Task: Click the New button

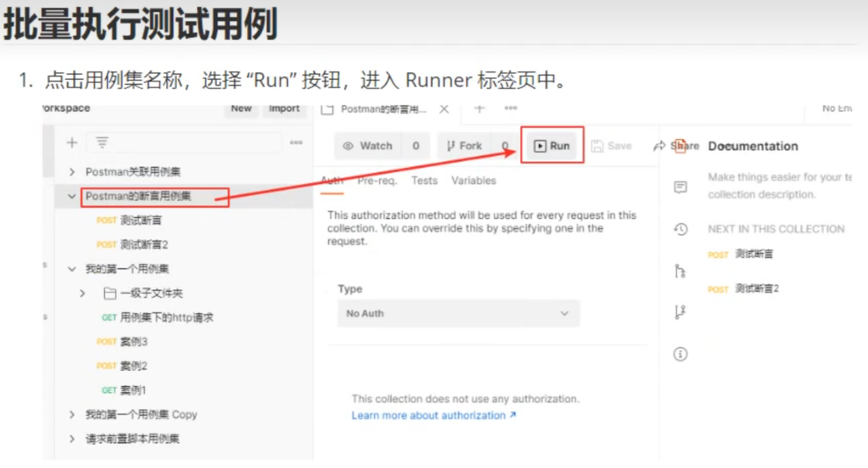Action: (x=241, y=109)
